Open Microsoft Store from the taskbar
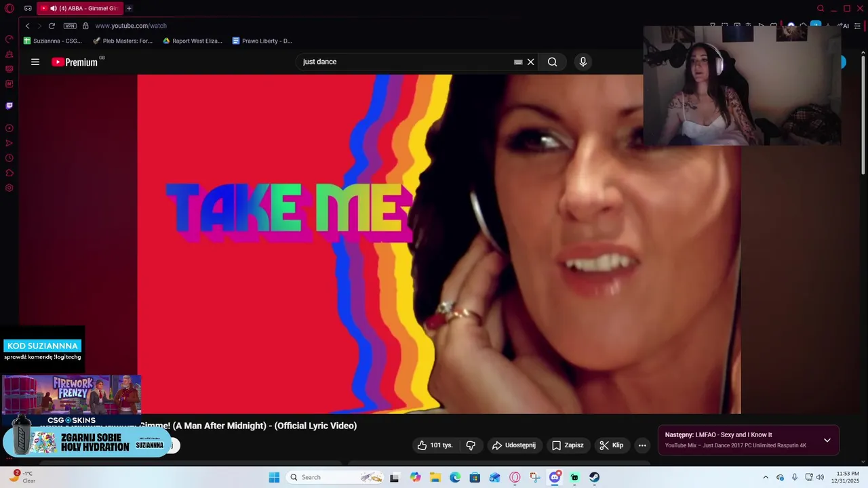 (x=475, y=477)
